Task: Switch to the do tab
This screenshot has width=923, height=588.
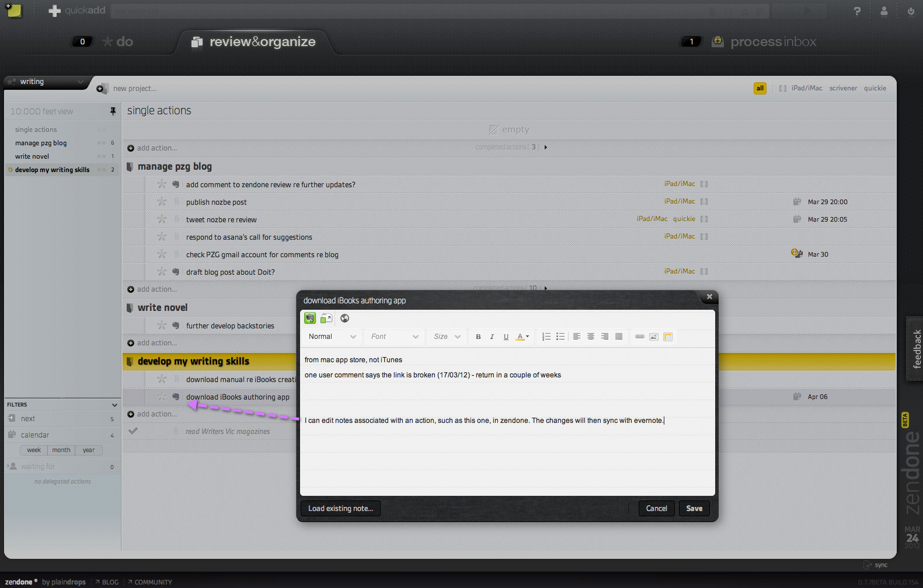Action: (x=124, y=42)
